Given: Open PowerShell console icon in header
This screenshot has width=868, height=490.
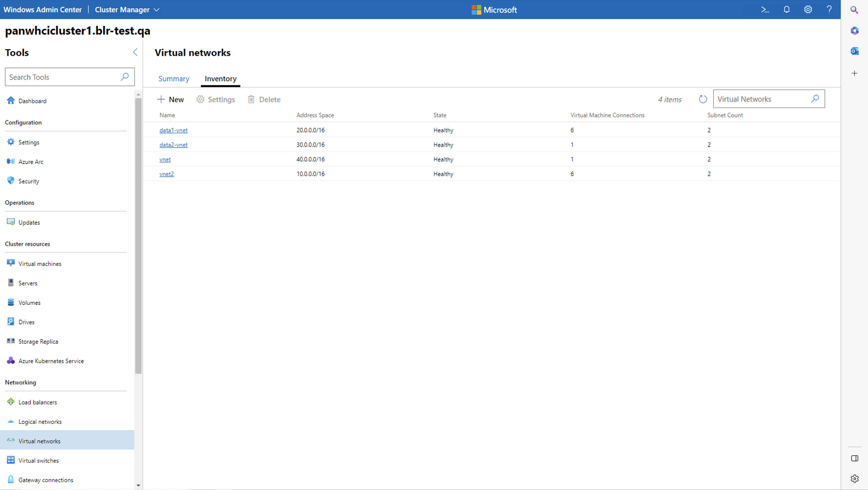Looking at the screenshot, I should (765, 10).
